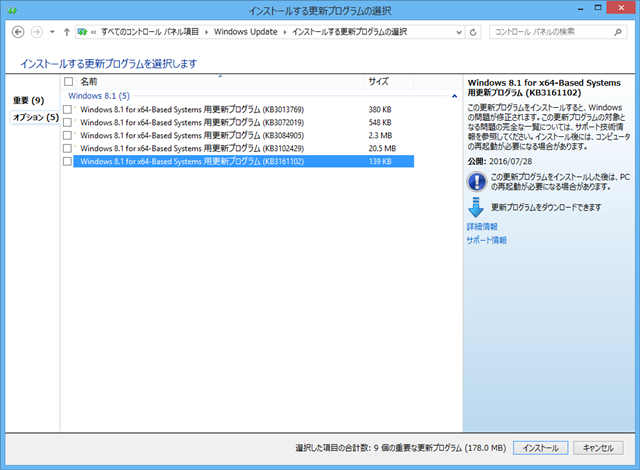Click the Windows 8.1 (5) group label
This screenshot has width=640, height=470.
click(99, 96)
